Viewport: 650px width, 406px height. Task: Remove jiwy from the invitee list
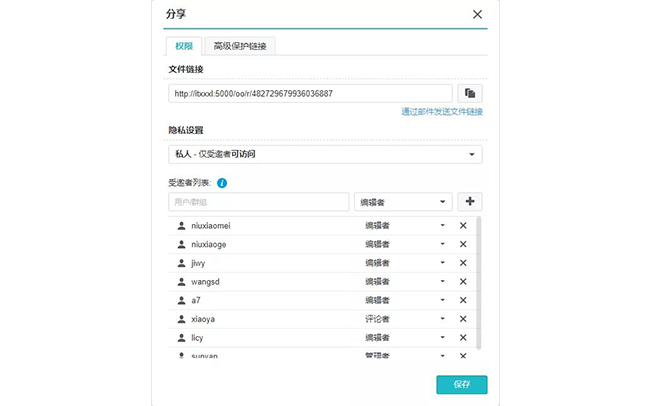(463, 263)
